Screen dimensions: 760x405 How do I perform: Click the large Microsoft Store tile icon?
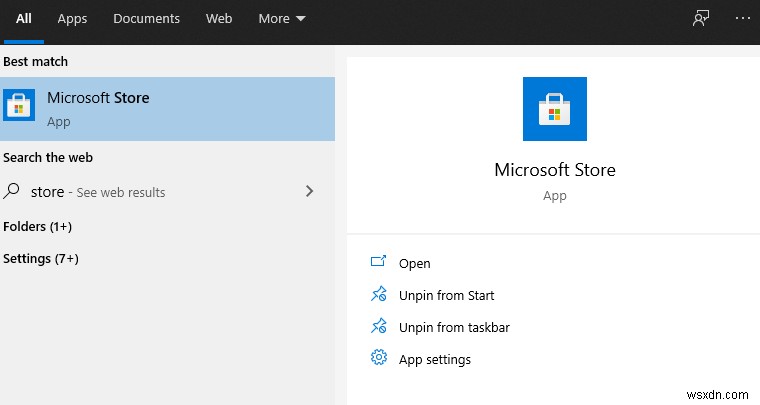555,109
